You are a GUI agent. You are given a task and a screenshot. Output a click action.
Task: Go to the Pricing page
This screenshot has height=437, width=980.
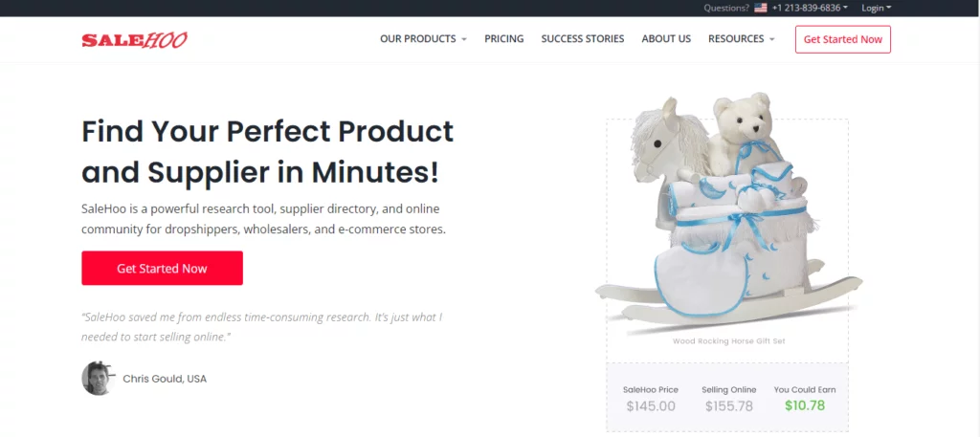[503, 38]
